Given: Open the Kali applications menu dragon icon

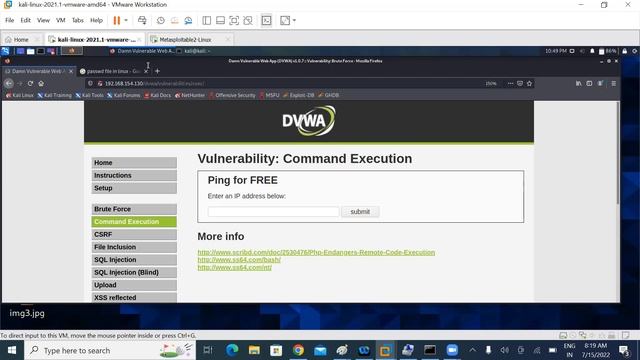Looking at the screenshot, I should (x=5, y=51).
